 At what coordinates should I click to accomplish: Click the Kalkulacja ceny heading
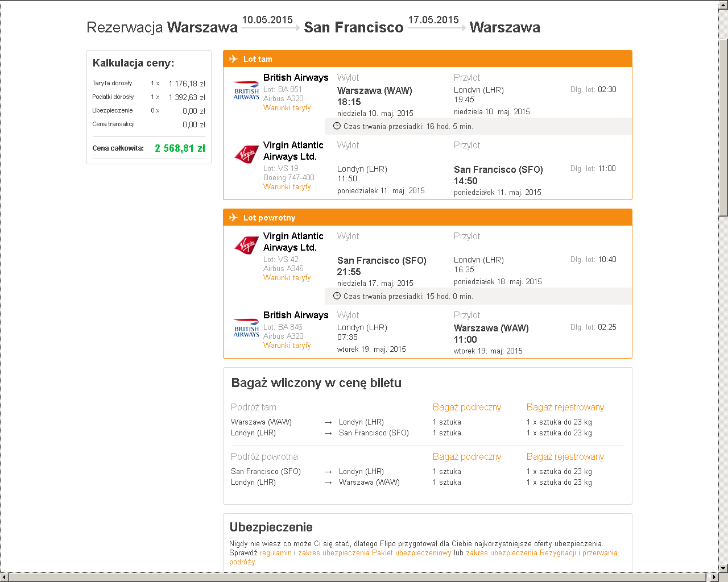(x=134, y=63)
